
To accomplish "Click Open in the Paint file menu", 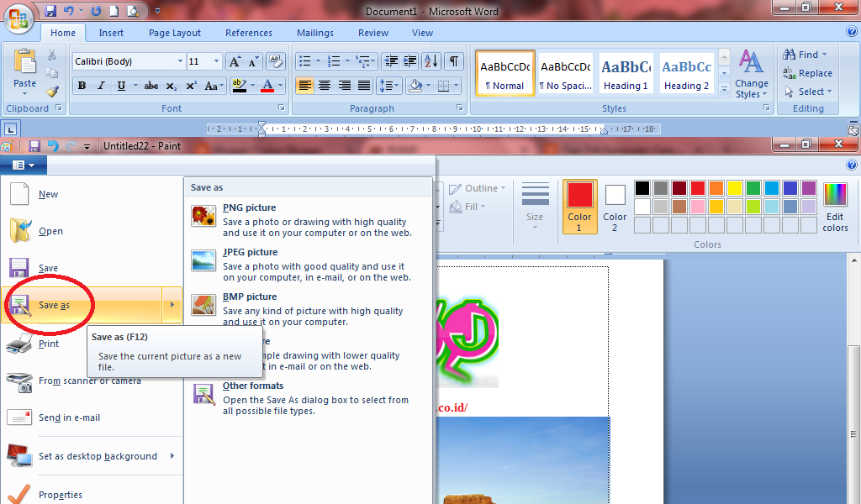I will click(x=91, y=231).
